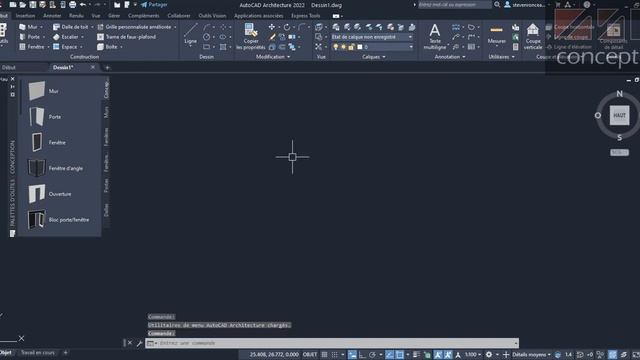Screen dimensions: 640x360
Task: Click Copier les propriétés
Action: pos(251,36)
